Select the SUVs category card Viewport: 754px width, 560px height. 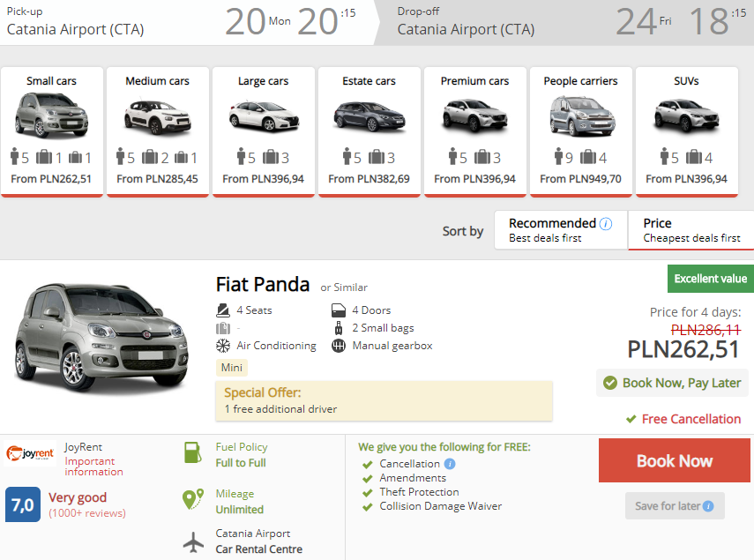tap(687, 131)
